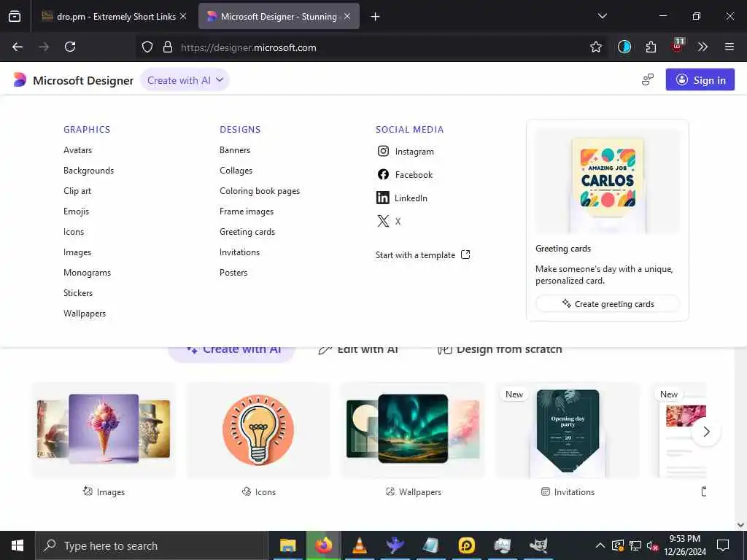The image size is (747, 560).
Task: Pick Stickers in the Graphics column
Action: [x=78, y=293]
